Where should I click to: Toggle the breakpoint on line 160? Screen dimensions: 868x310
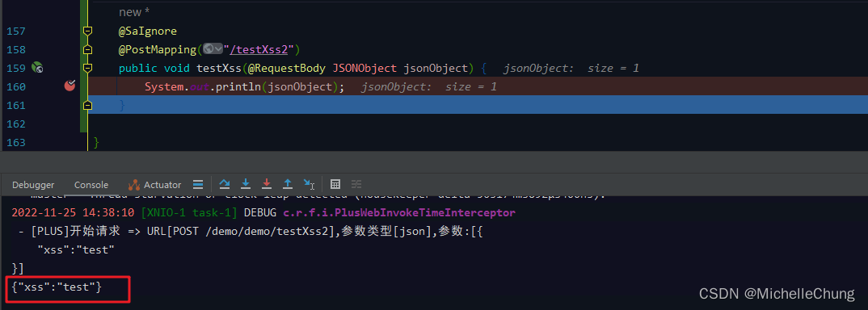tap(70, 86)
